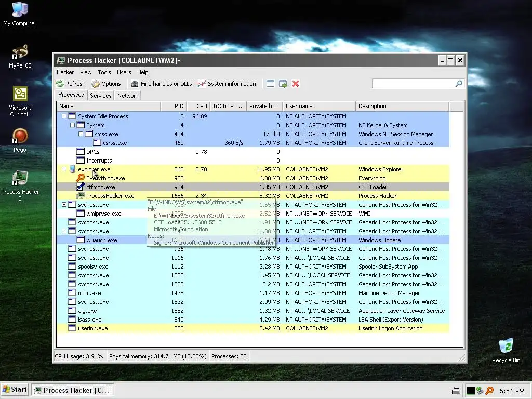
Task: Open the Options toolbar button
Action: click(106, 84)
